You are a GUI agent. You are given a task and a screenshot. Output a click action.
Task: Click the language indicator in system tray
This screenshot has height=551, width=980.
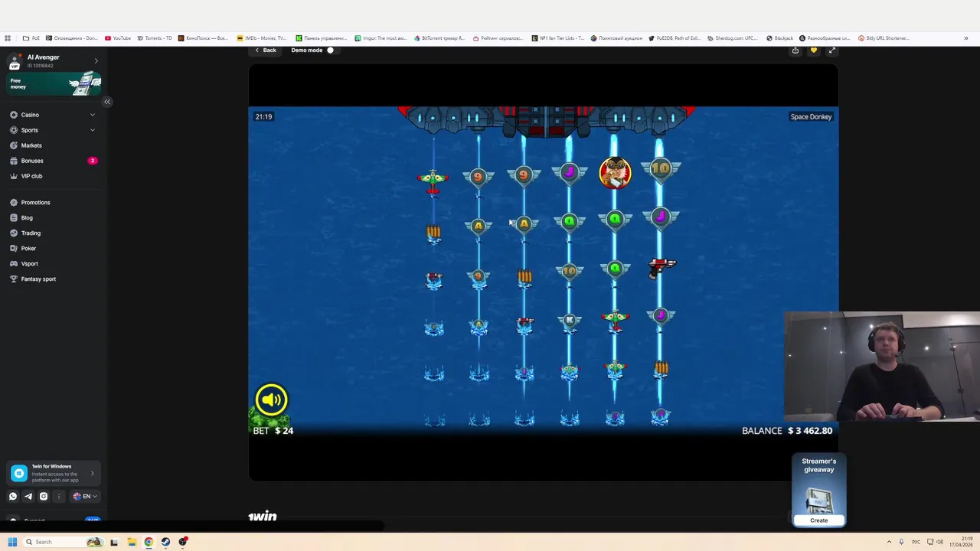point(916,542)
